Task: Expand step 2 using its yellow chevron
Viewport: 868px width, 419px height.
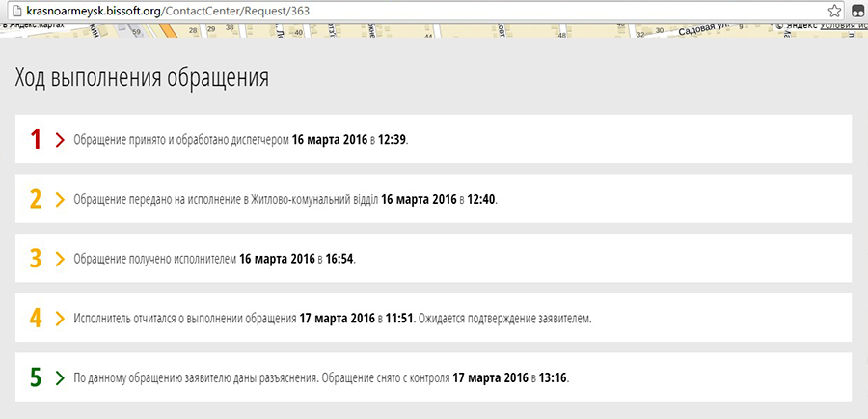Action: coord(60,200)
